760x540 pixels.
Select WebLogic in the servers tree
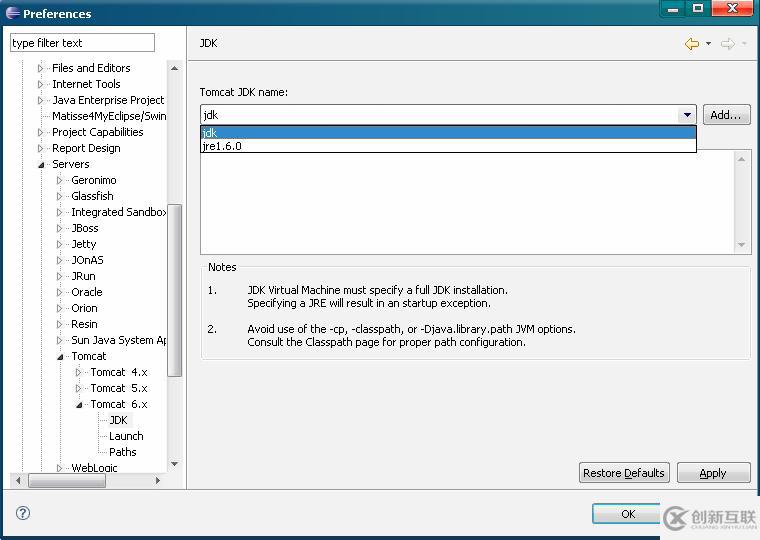coord(94,467)
